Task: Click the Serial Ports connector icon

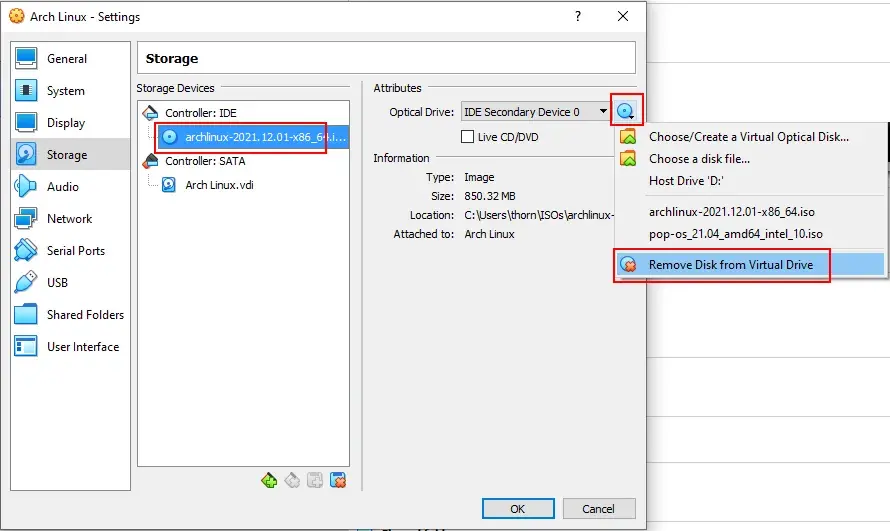Action: pos(26,250)
